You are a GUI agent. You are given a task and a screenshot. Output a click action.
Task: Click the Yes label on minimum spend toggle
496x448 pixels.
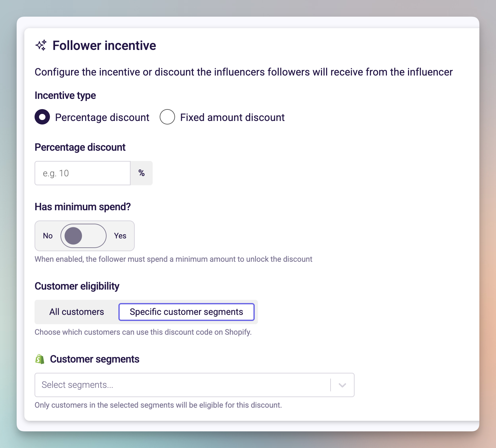tap(120, 236)
